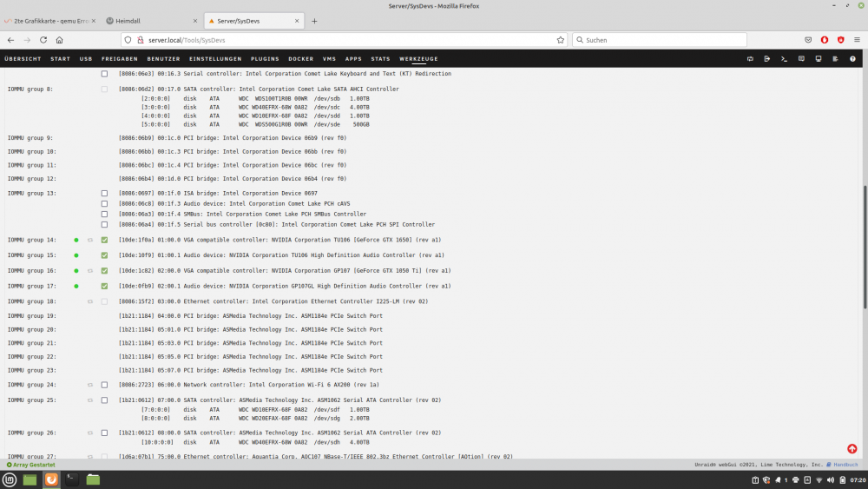Open the VMS menu item
Viewport: 868px width, 489px height.
(x=329, y=59)
